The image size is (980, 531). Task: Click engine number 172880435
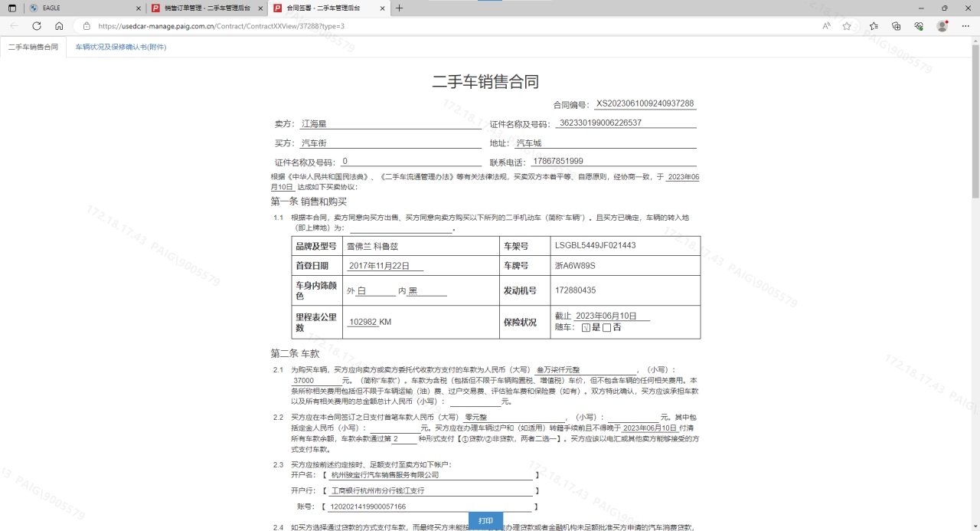575,290
